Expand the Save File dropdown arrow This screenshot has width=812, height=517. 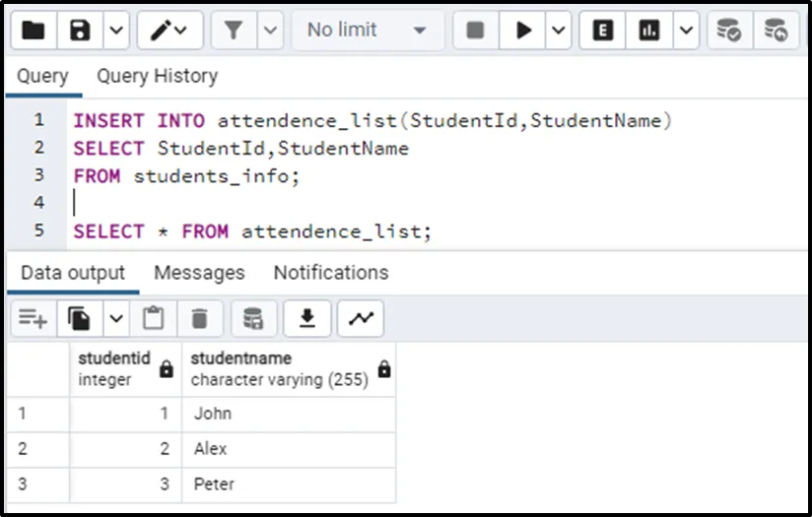point(115,31)
